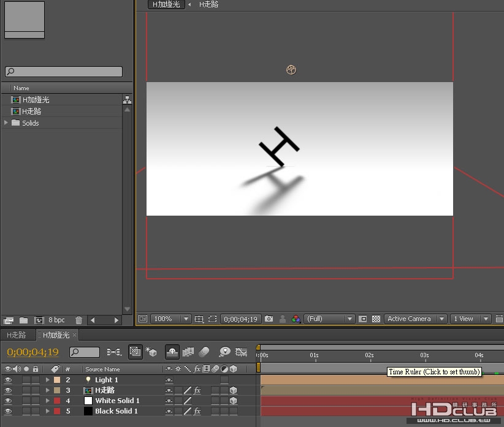504x427 pixels.
Task: Open the composition mini-flowchart icon
Action: [x=114, y=352]
